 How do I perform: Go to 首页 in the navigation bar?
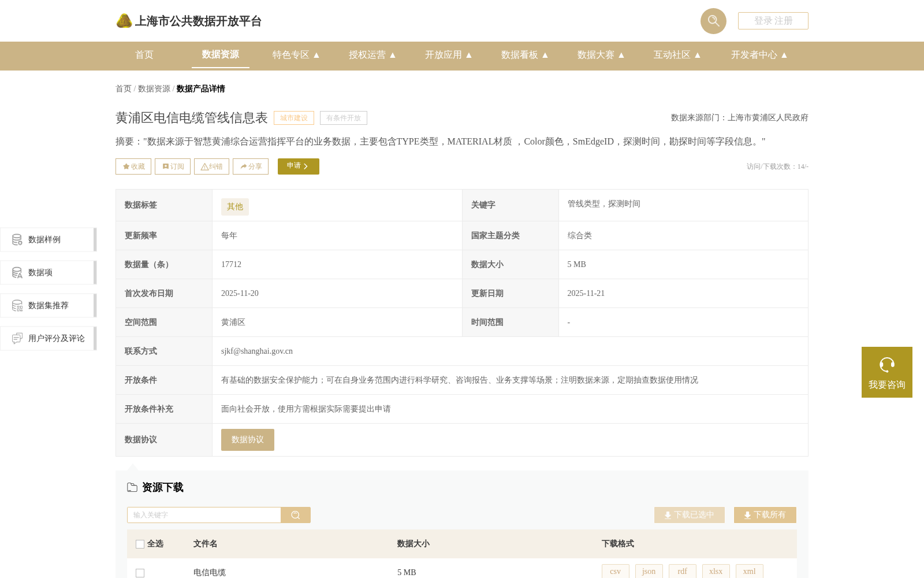point(144,55)
